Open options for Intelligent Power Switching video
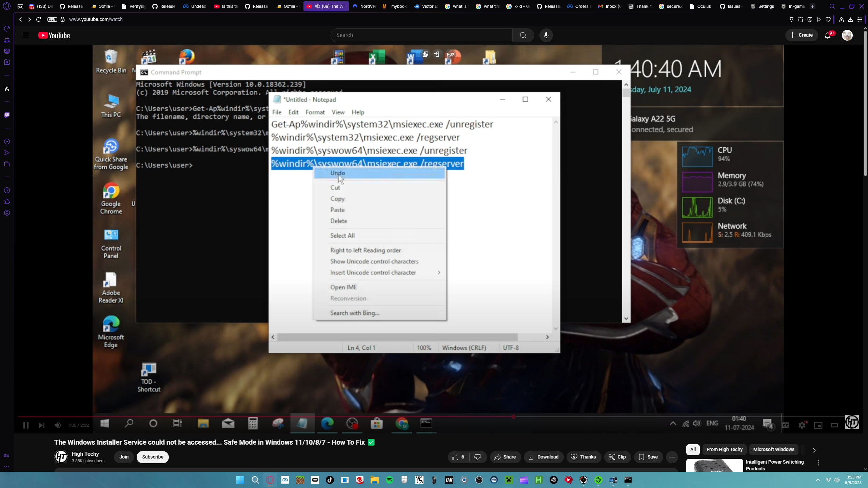 click(x=818, y=463)
